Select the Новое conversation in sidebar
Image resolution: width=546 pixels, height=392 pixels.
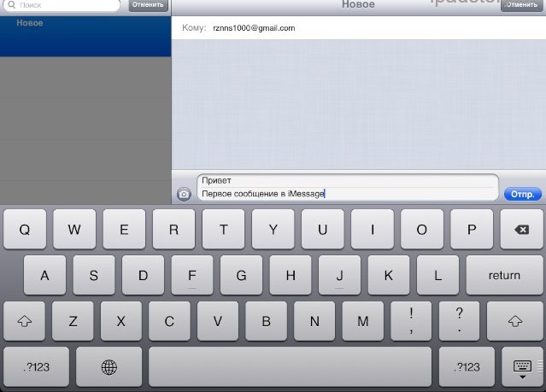pos(85,36)
